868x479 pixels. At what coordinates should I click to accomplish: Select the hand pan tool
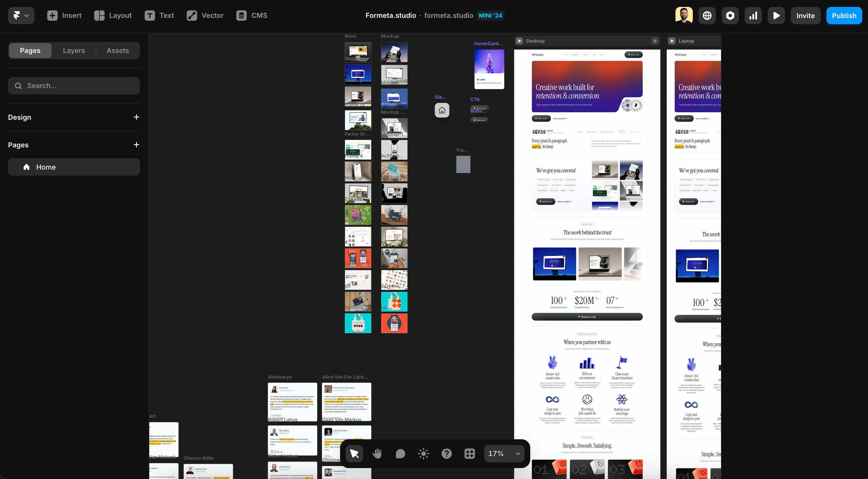377,454
